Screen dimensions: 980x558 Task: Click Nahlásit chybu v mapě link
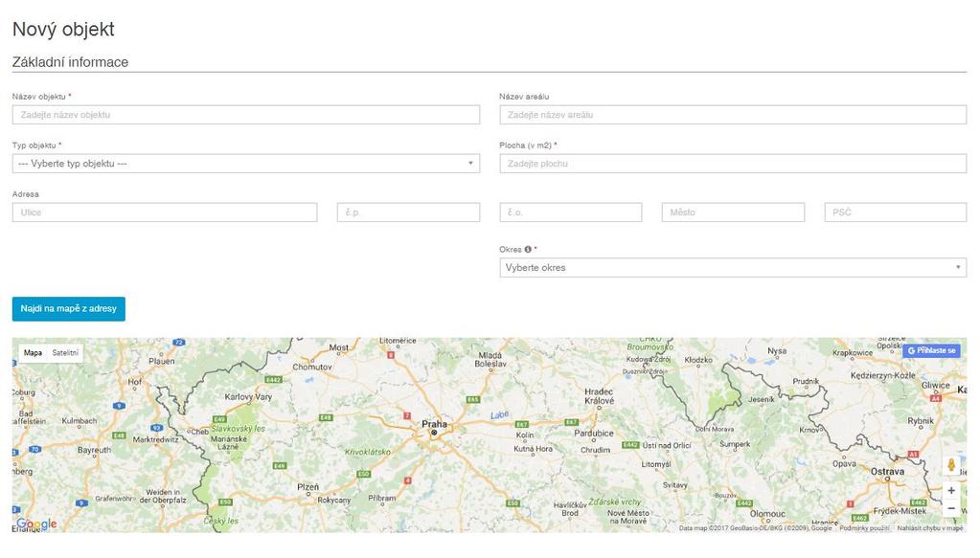pos(930,528)
